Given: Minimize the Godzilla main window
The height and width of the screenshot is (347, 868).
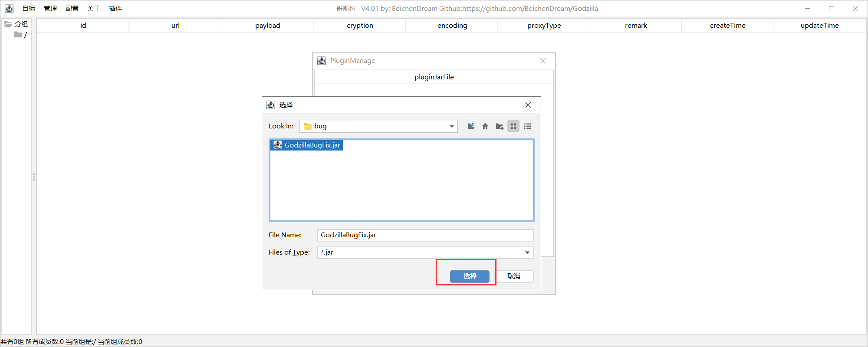Looking at the screenshot, I should coord(808,9).
